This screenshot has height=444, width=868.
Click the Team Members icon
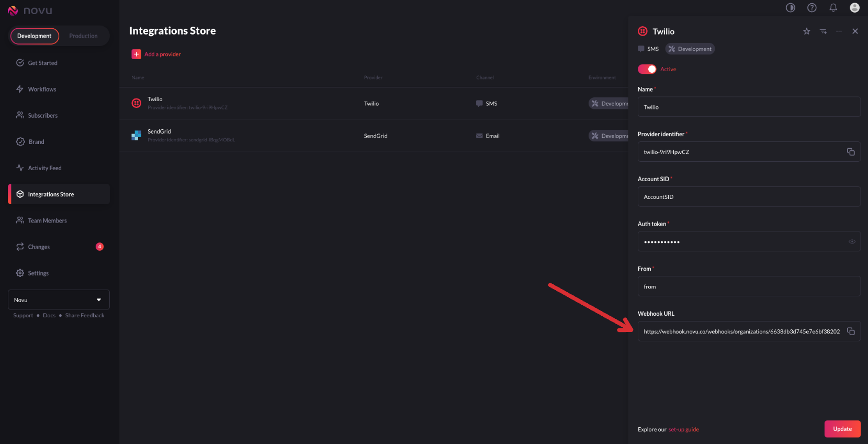pos(20,220)
